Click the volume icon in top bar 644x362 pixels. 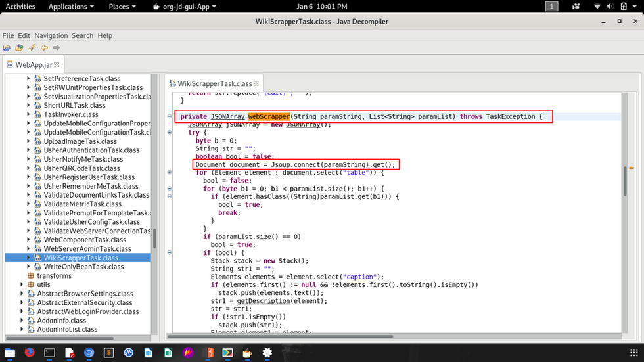point(610,6)
